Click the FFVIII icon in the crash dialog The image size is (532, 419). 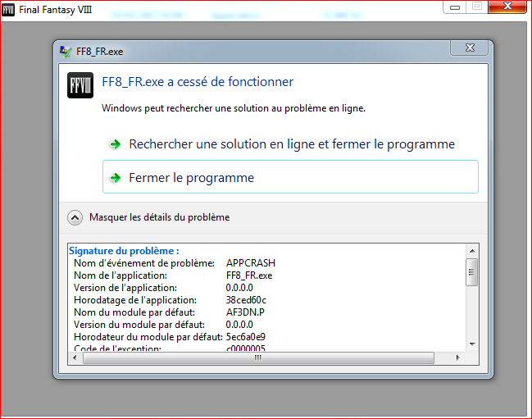point(80,85)
